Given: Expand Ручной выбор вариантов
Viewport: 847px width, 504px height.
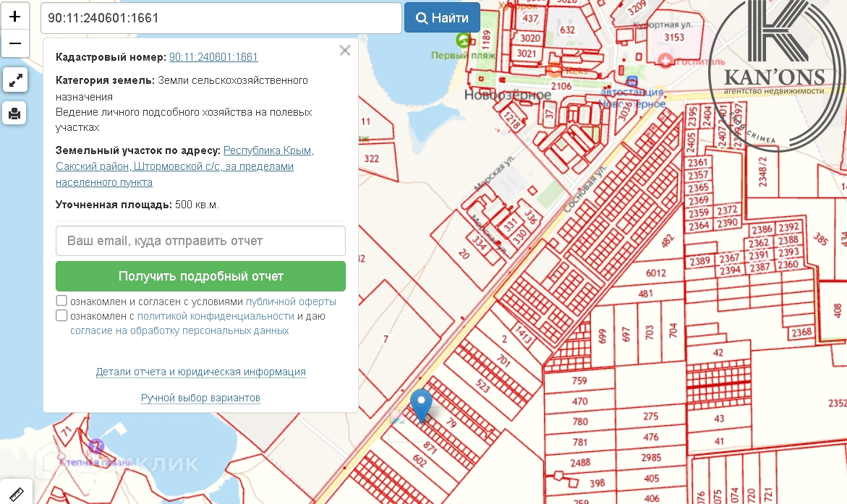Looking at the screenshot, I should pos(200,398).
